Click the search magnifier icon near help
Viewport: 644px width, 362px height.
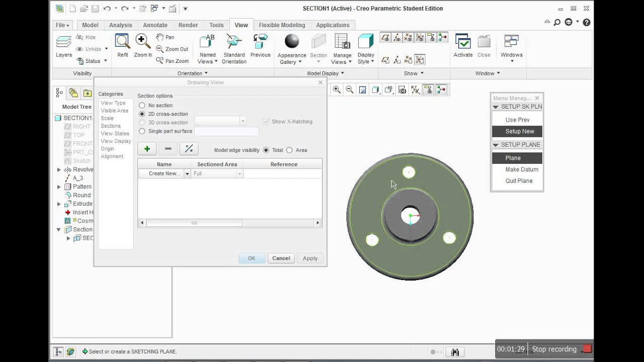(x=557, y=22)
